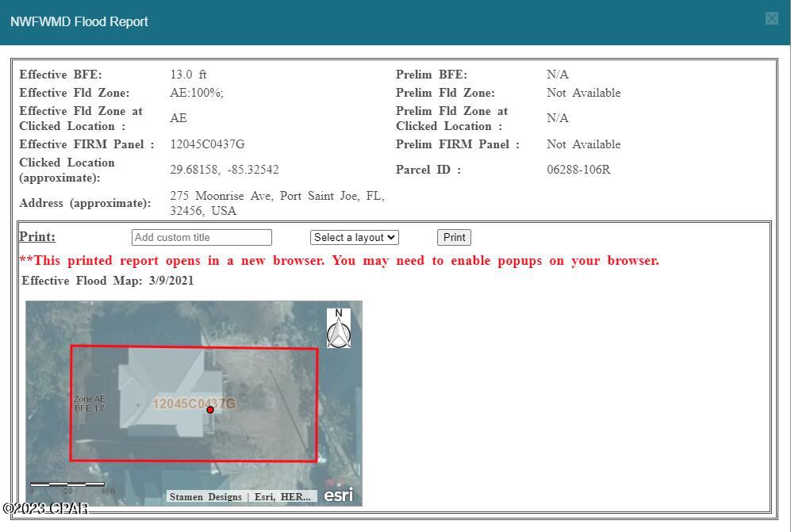791x532 pixels.
Task: Close the NWFWMD Flood Report dialog
Action: click(x=771, y=19)
